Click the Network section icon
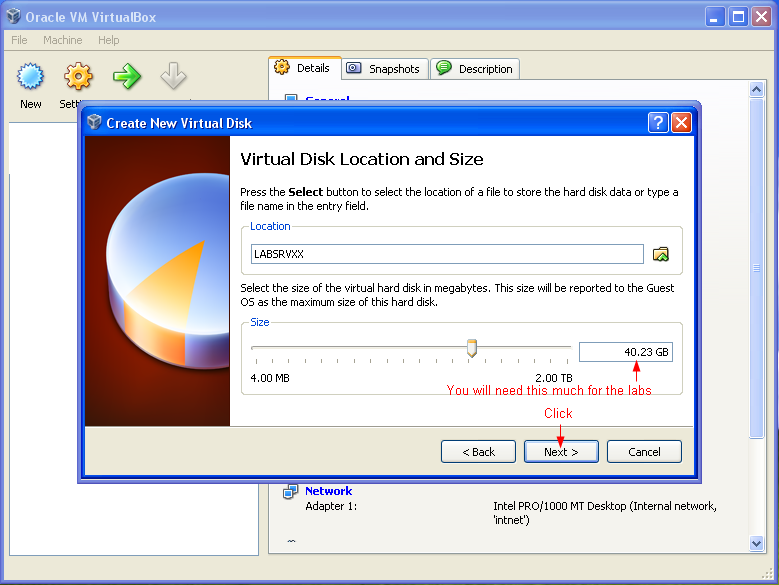This screenshot has width=779, height=585. 290,491
